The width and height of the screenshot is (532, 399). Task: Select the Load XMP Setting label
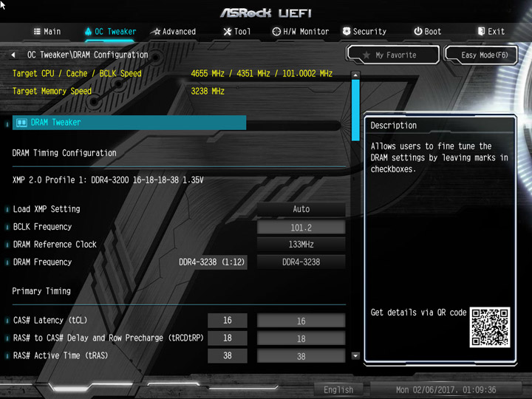47,209
